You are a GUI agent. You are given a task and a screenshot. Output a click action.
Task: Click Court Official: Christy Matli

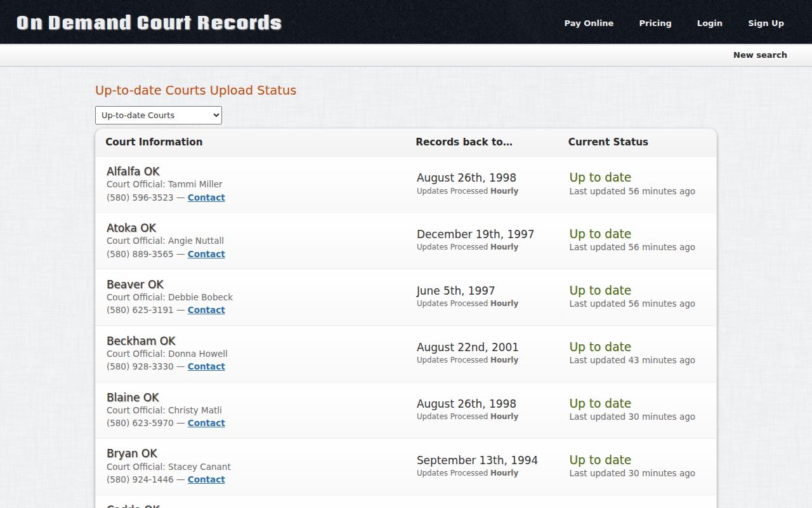pos(164,410)
